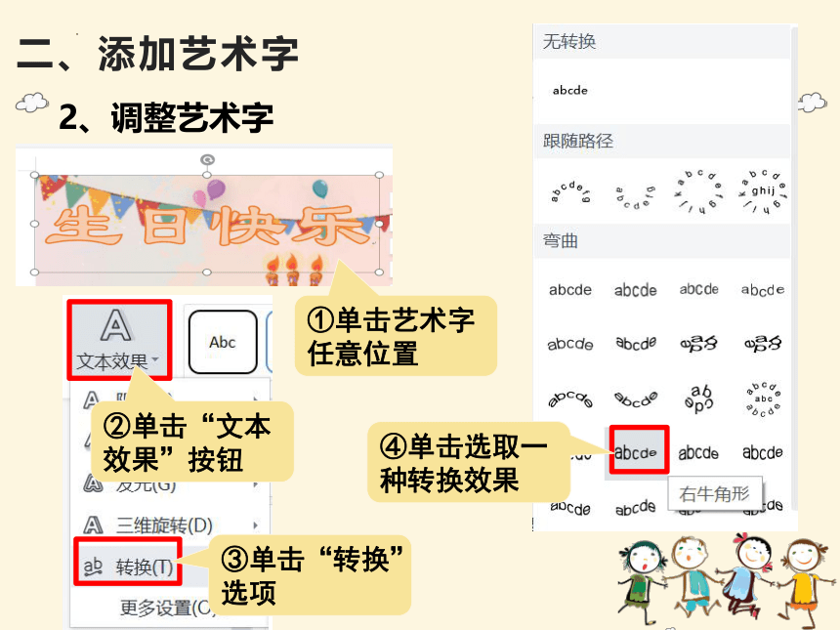This screenshot has height=630, width=840.
Task: Select the Abc shape style preset
Action: 223,342
